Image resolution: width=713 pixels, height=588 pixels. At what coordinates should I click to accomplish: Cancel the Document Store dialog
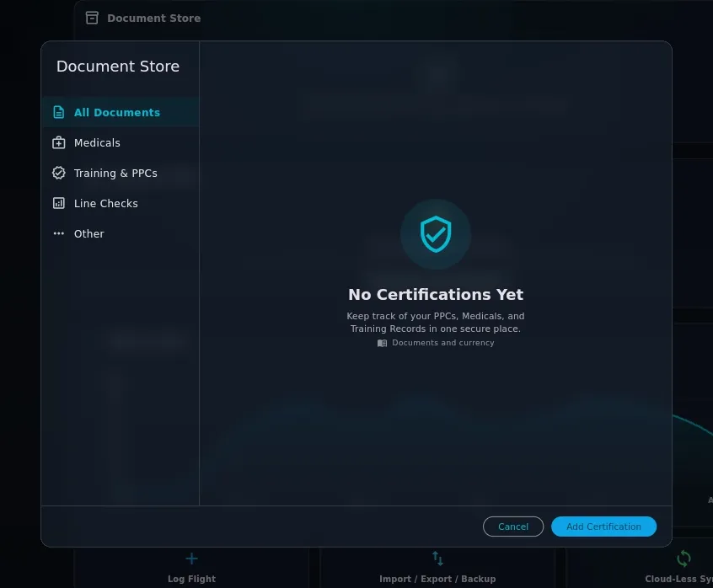point(513,527)
